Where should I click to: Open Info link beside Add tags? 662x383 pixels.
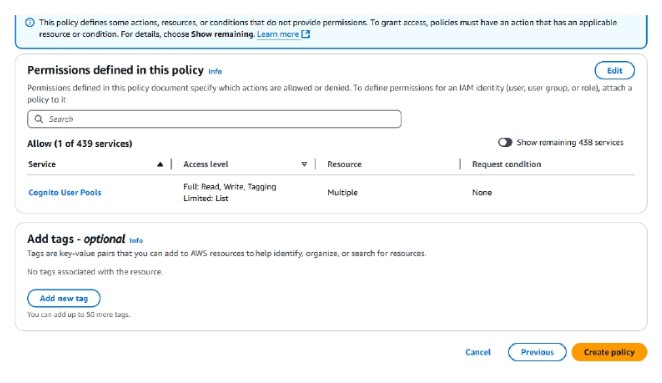[x=136, y=240]
